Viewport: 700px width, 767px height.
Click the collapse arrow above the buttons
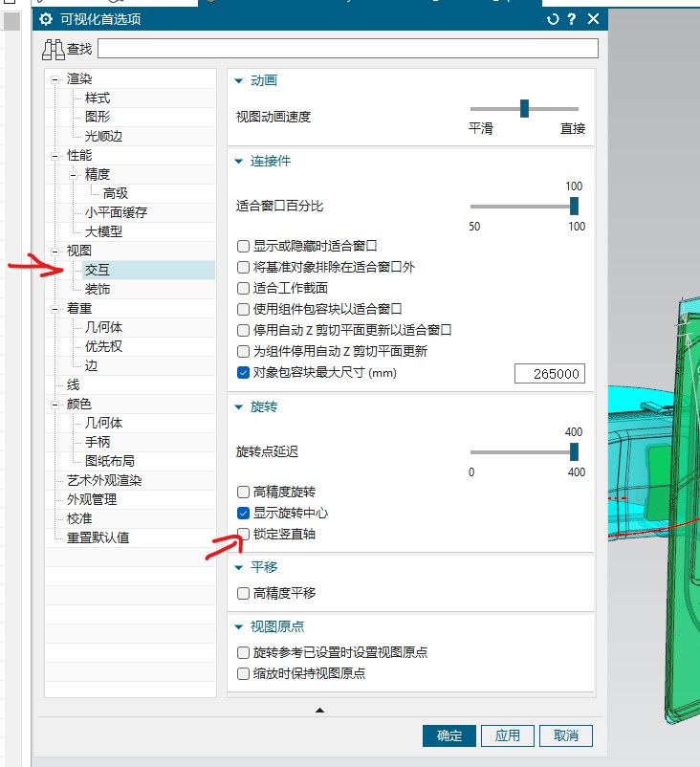click(x=320, y=710)
